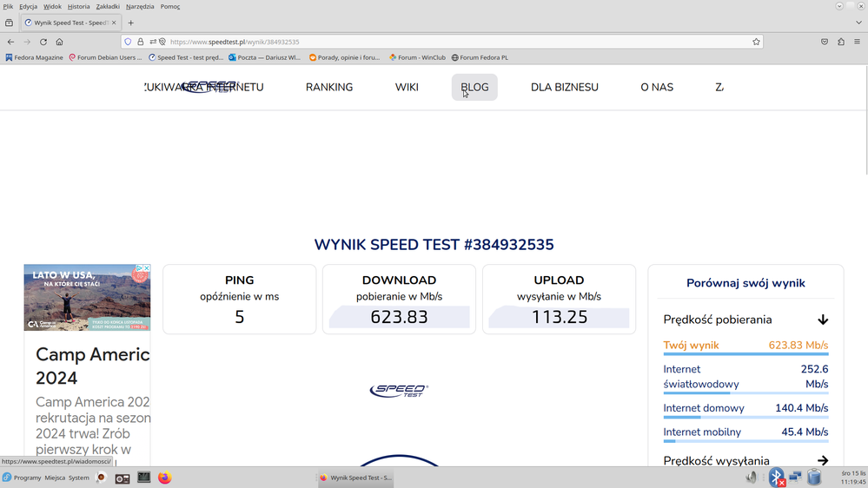Open the O NAS page

click(657, 88)
